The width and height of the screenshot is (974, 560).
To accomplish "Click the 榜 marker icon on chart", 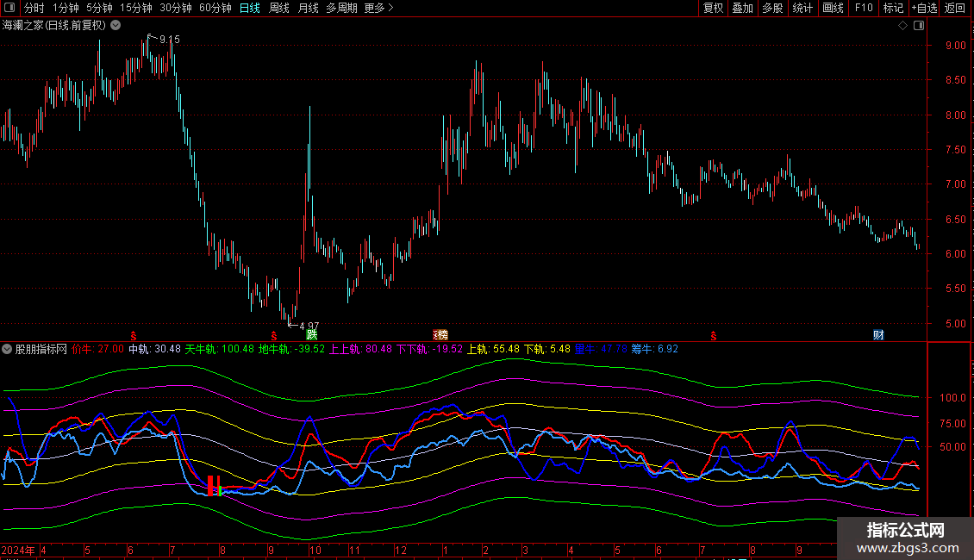I will (440, 334).
